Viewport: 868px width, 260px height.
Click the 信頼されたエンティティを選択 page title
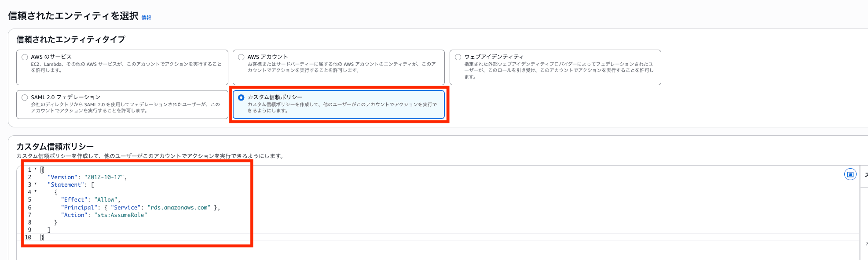click(73, 16)
